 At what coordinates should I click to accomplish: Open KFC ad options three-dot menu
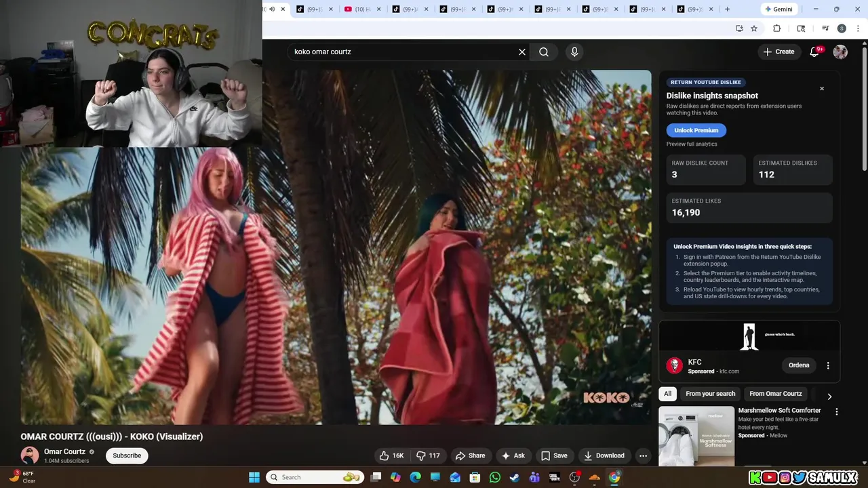coord(828,365)
